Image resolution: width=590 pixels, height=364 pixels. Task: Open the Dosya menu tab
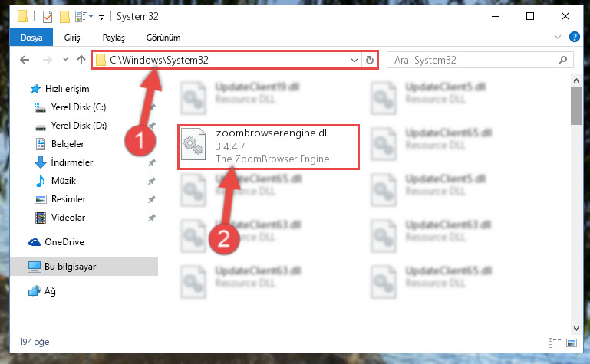[x=31, y=38]
